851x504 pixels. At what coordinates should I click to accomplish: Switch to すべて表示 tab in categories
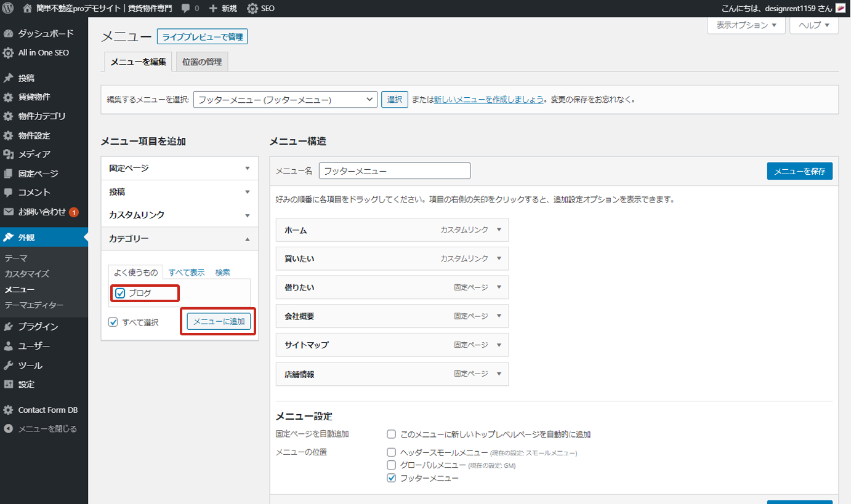point(187,273)
